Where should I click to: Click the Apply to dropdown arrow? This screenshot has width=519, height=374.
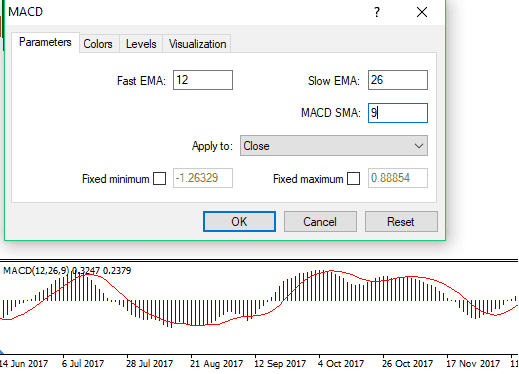click(x=419, y=146)
